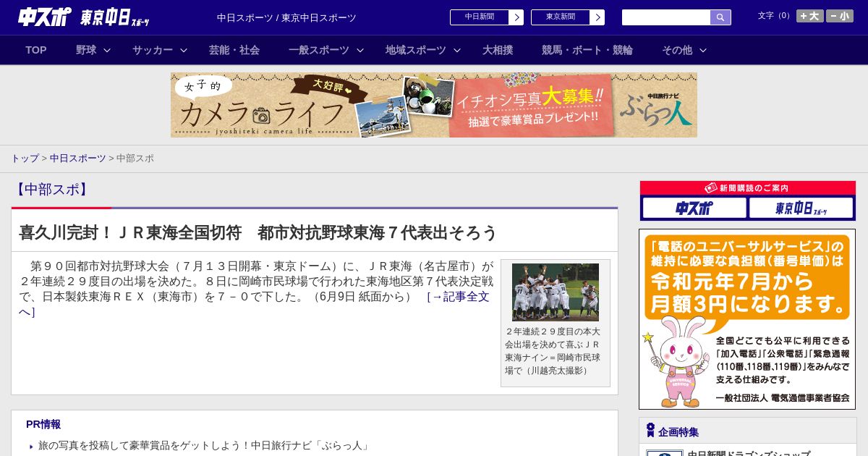
Task: Click the 新聞購読のご案内 header
Action: (748, 188)
